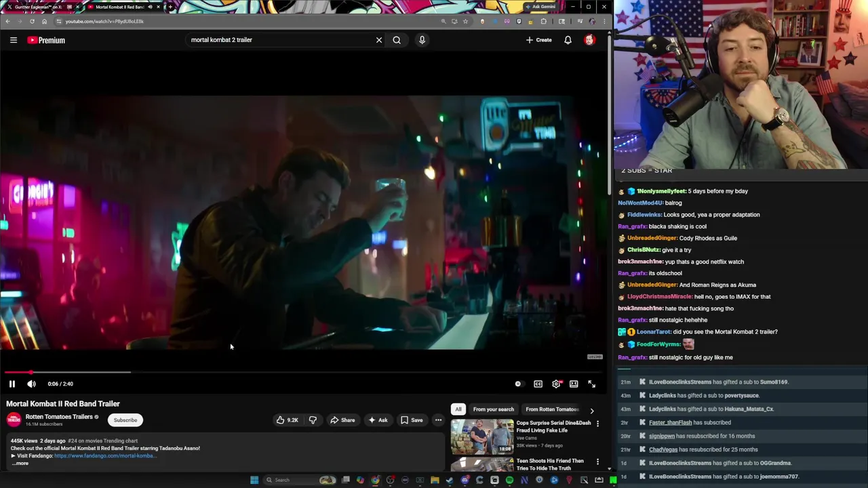Click the red progress scrubber dot
The width and height of the screenshot is (868, 488).
tap(31, 372)
